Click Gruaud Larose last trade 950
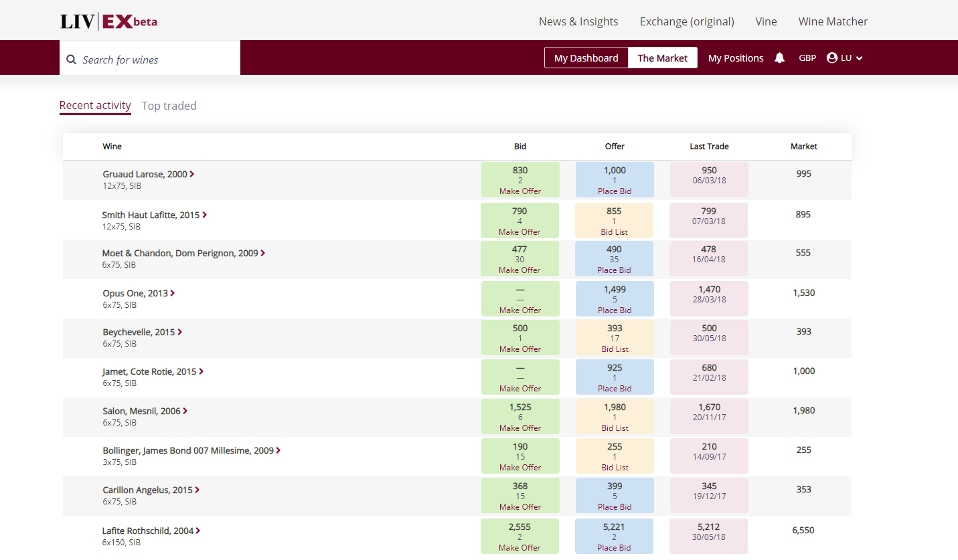Screen dimensions: 958x560 point(709,179)
